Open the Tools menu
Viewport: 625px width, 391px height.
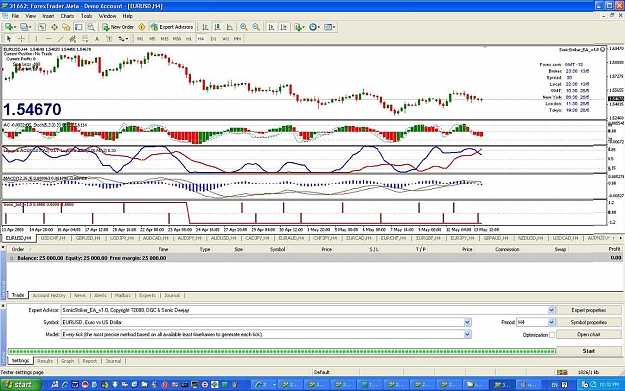(86, 16)
